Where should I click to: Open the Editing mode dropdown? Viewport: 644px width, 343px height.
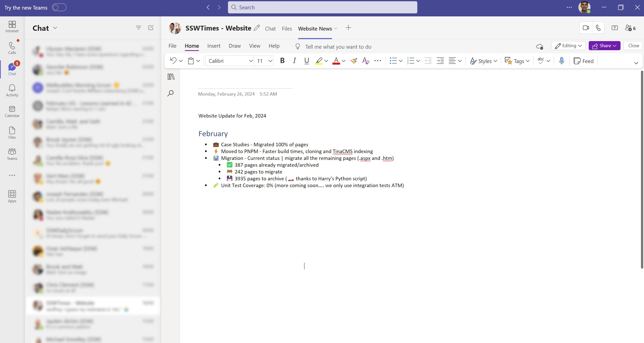[x=568, y=46]
